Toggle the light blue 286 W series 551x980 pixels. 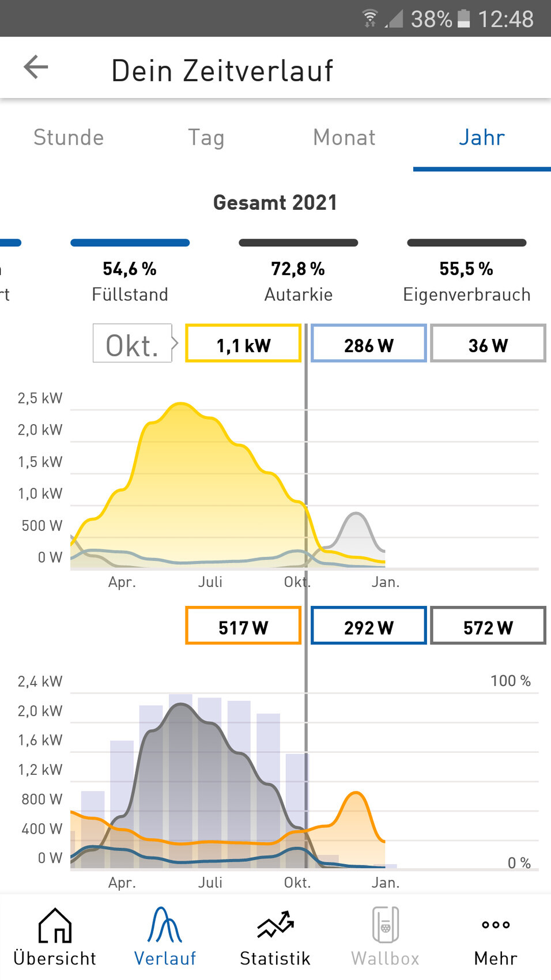(369, 344)
